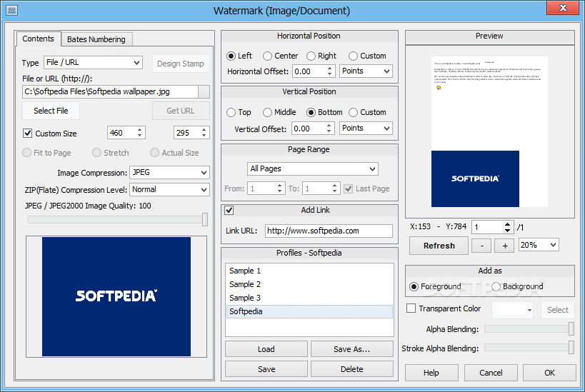Viewport: 585px width, 392px height.
Task: Click the Load profile button
Action: coord(266,349)
